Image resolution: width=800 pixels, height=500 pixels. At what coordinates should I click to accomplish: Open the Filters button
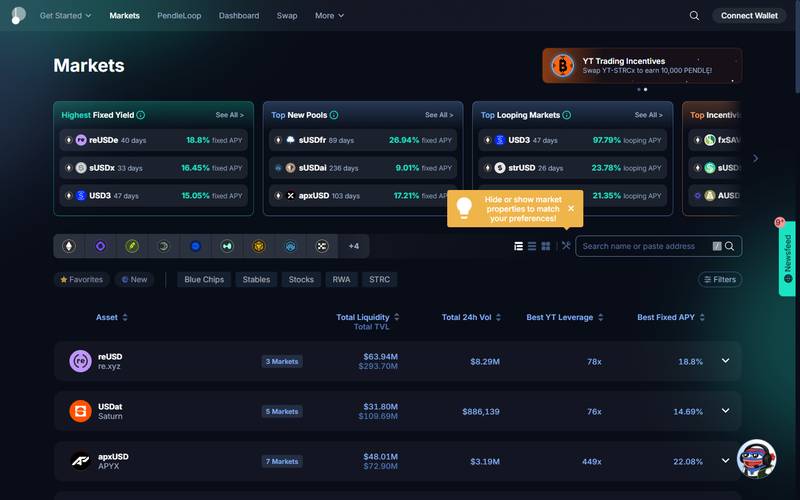(x=720, y=280)
